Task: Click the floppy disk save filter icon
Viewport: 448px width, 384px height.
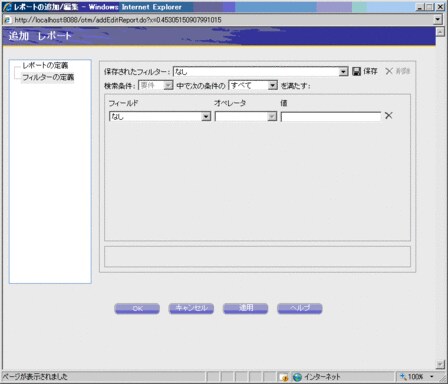Action: click(x=356, y=71)
